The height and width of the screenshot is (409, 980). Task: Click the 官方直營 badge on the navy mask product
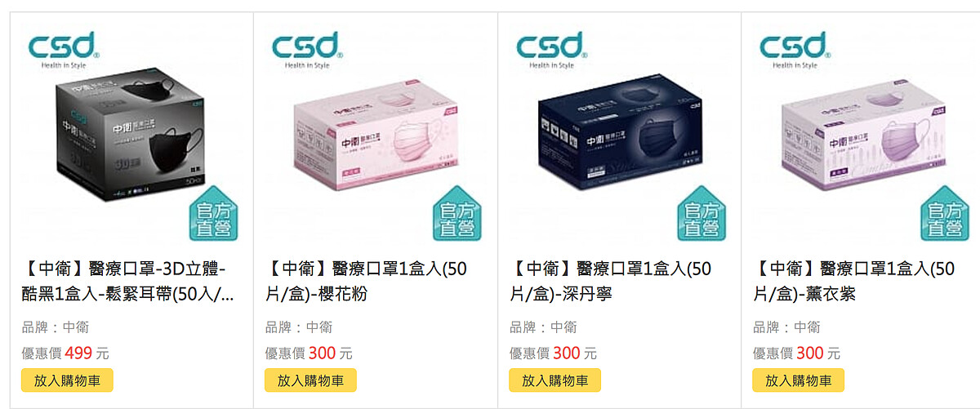(x=702, y=213)
